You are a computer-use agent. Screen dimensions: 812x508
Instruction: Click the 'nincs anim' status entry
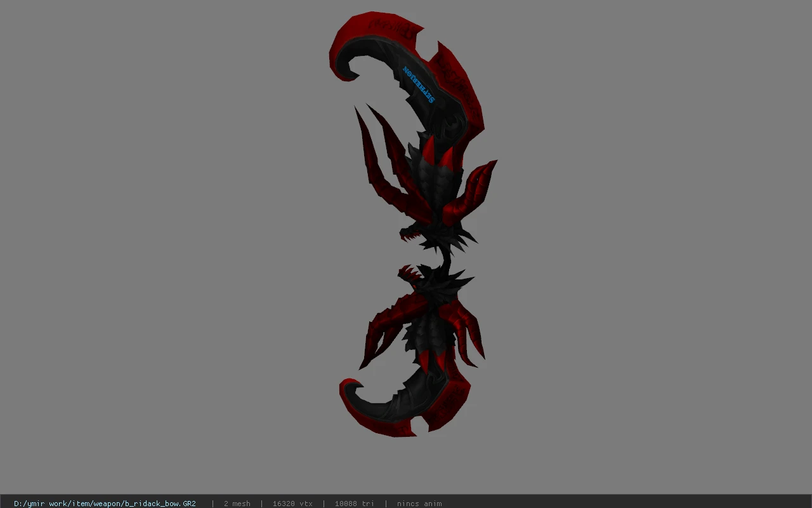pos(419,504)
